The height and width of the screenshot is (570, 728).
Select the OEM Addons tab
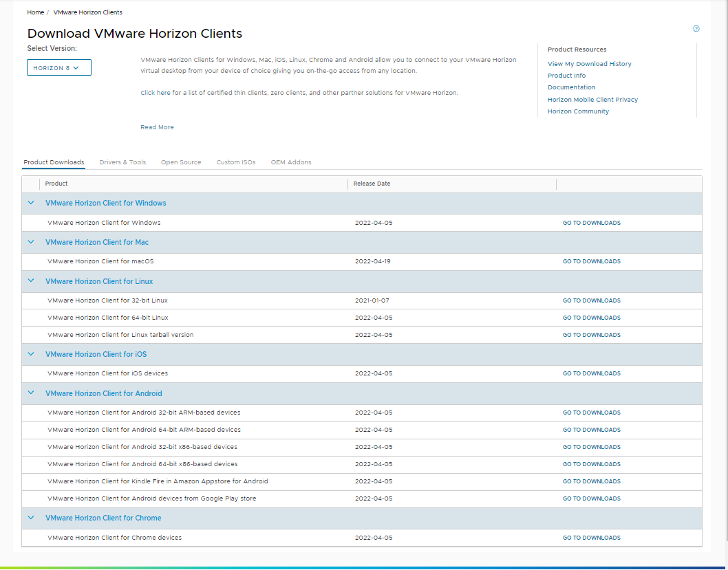pos(291,162)
